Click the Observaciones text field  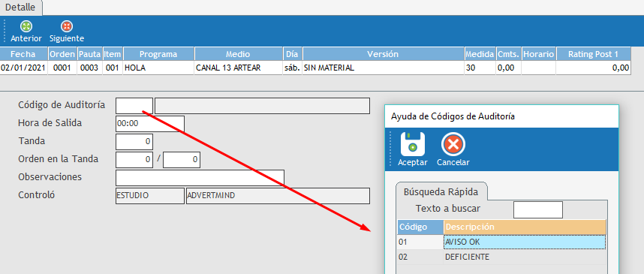click(200, 177)
